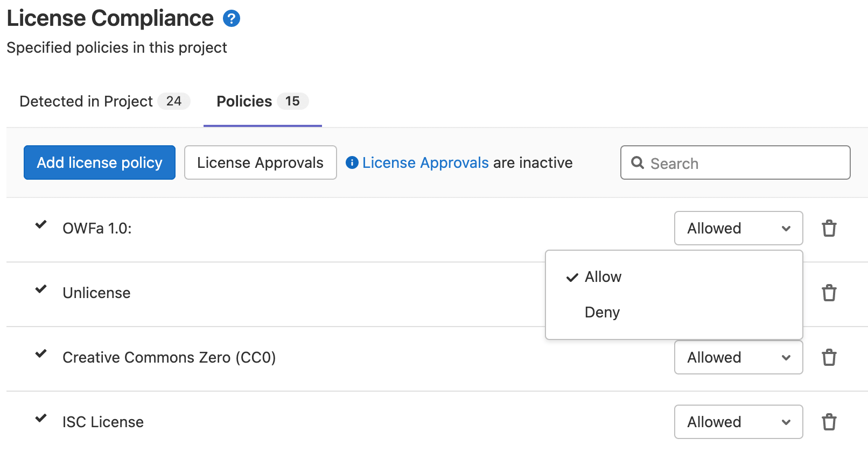
Task: Select Deny in the open dropdown
Action: click(x=602, y=312)
